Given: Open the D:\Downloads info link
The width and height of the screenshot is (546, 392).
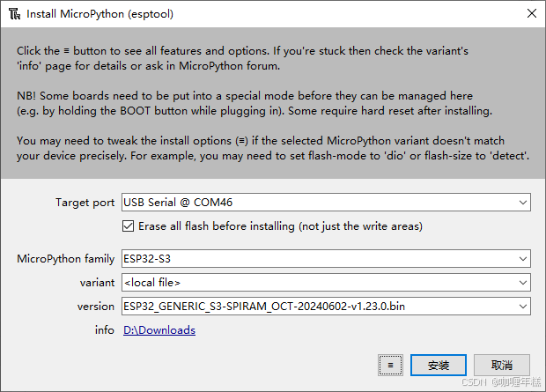Looking at the screenshot, I should coord(159,330).
